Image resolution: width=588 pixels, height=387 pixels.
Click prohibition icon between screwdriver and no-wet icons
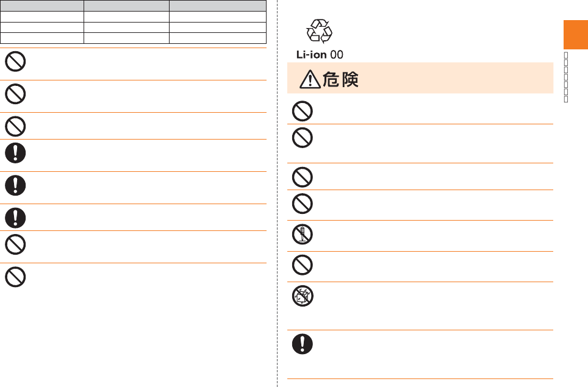click(303, 265)
